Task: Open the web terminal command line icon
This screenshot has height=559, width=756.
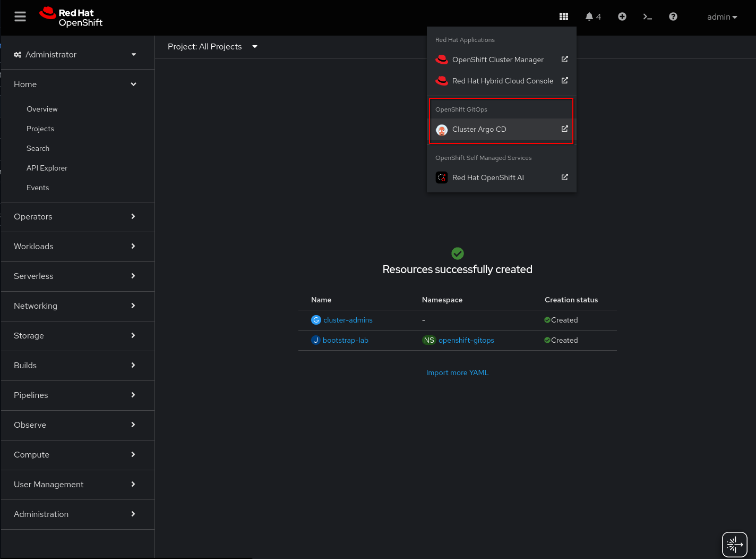Action: pyautogui.click(x=647, y=16)
